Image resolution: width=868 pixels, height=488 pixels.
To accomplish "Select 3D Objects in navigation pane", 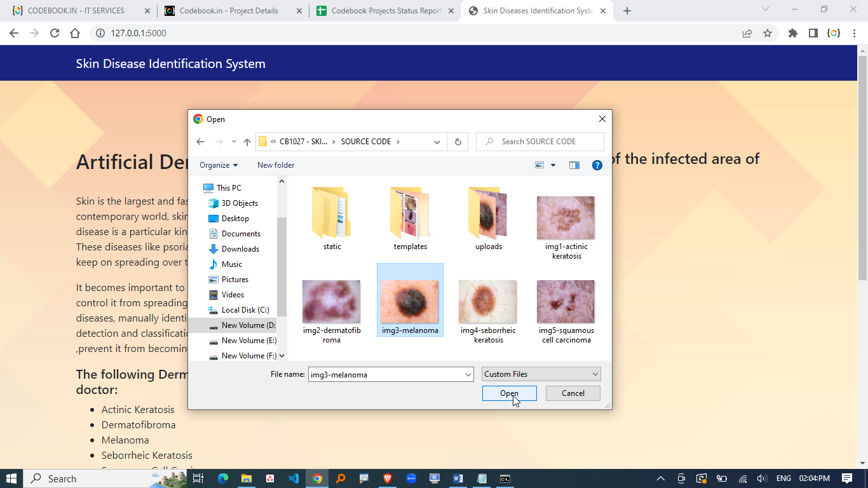I will [233, 203].
